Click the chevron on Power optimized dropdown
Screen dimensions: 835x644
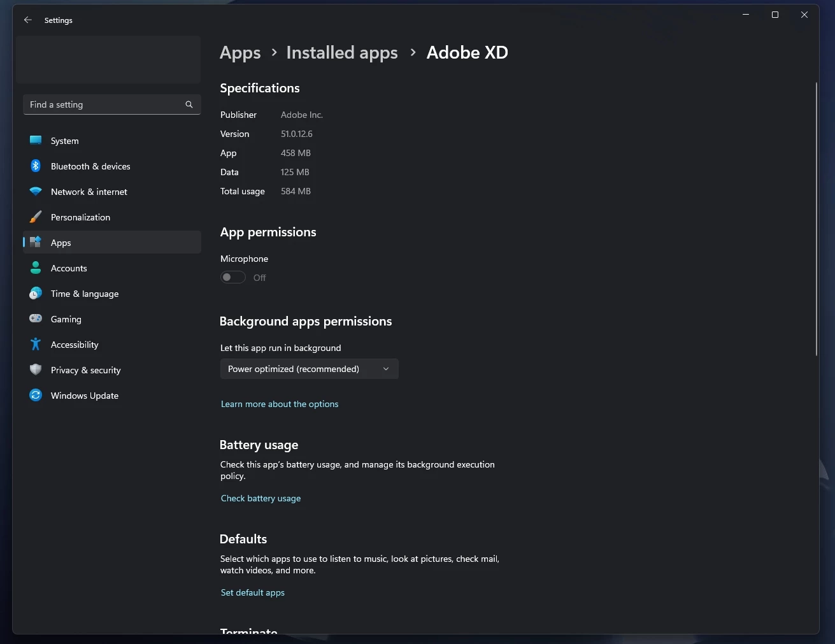[386, 369]
